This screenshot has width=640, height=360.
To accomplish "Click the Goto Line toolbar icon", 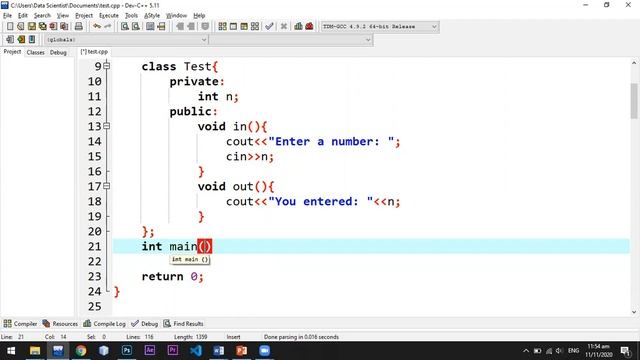I will [x=161, y=27].
